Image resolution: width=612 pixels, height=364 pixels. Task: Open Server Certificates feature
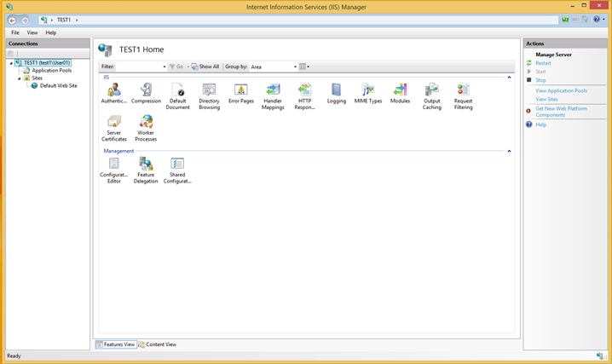tap(114, 129)
